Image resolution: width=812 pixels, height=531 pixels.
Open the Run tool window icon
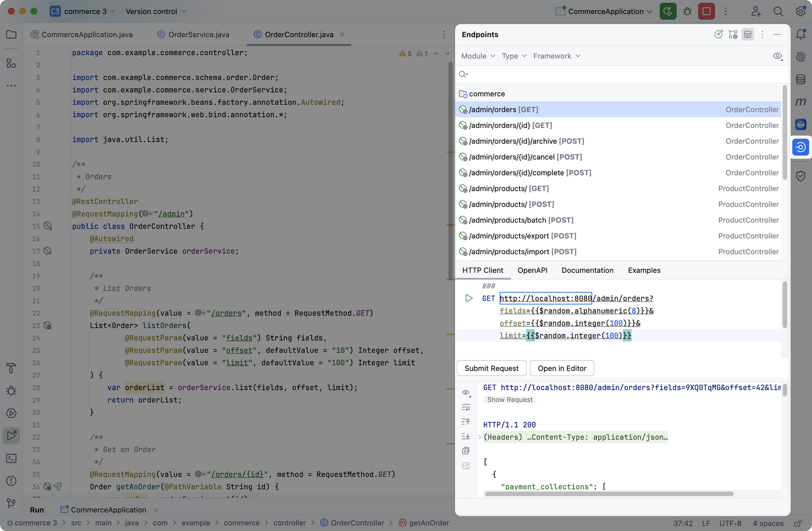(11, 436)
